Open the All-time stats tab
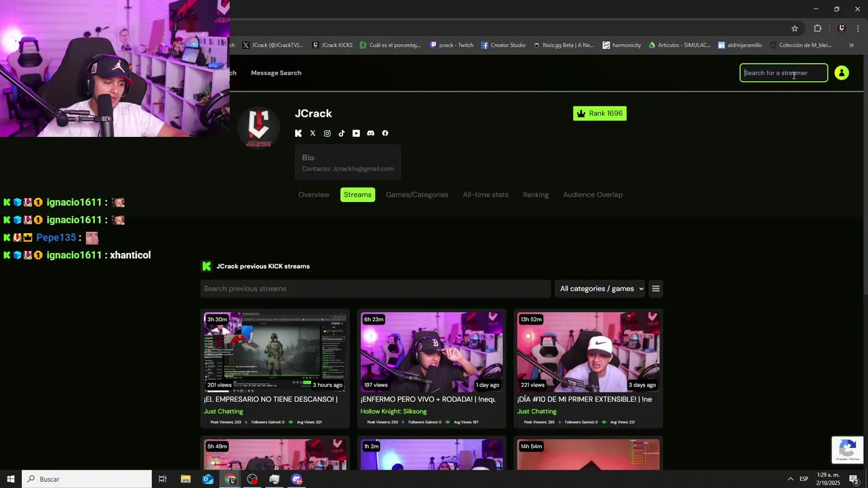 click(x=486, y=195)
